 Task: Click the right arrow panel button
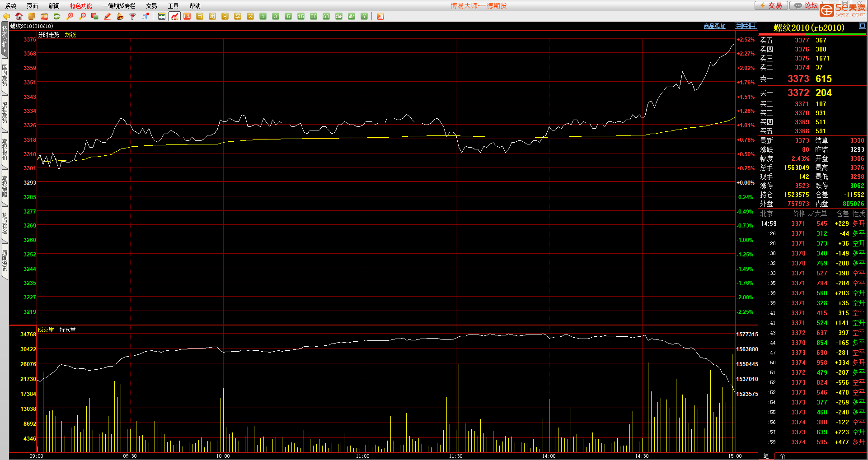746,26
